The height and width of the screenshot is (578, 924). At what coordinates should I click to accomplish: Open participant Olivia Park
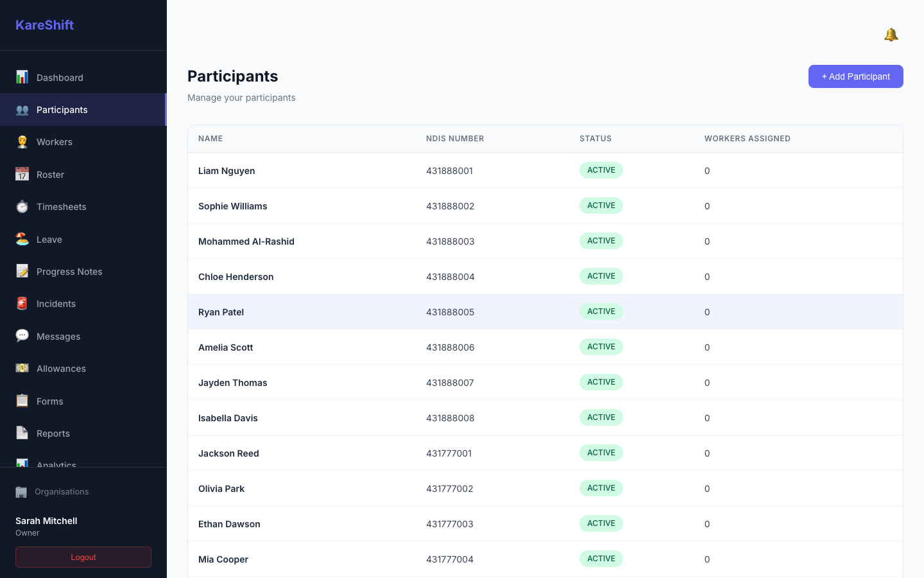(x=221, y=489)
